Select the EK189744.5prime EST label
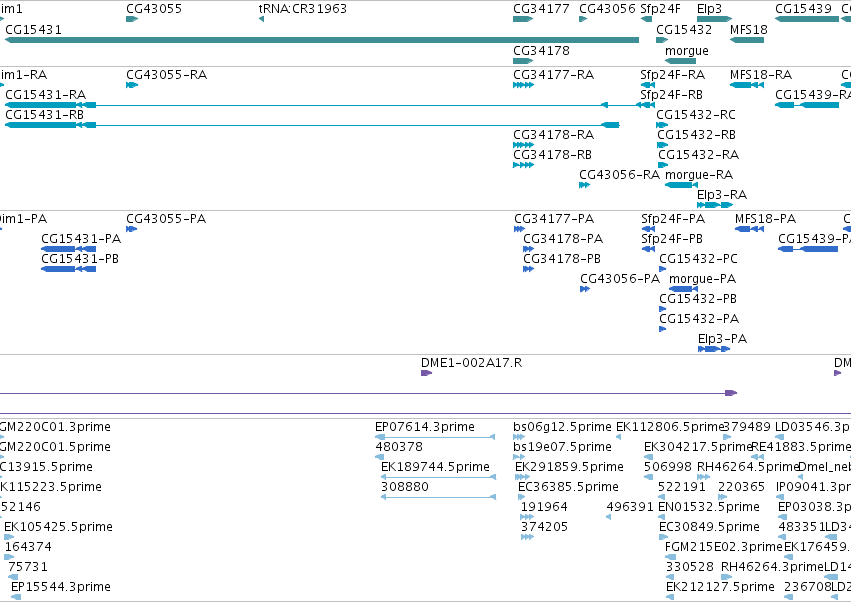This screenshot has height=602, width=851. 435,467
